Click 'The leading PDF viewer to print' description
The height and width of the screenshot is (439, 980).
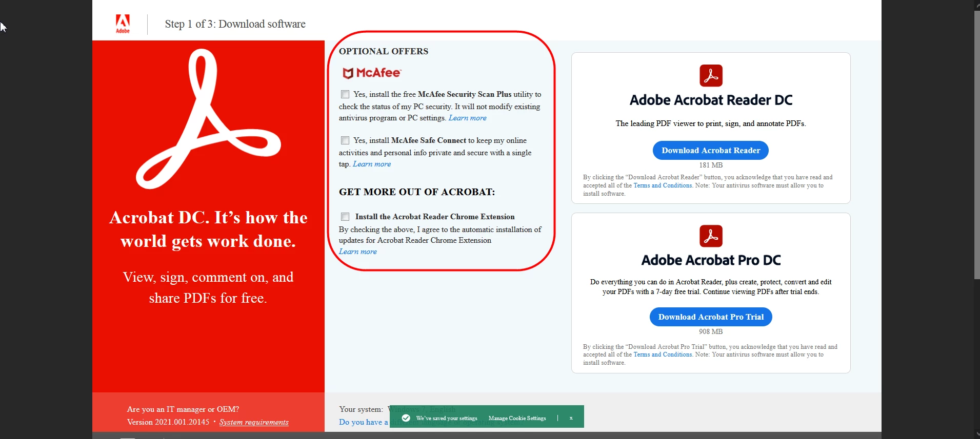click(711, 123)
